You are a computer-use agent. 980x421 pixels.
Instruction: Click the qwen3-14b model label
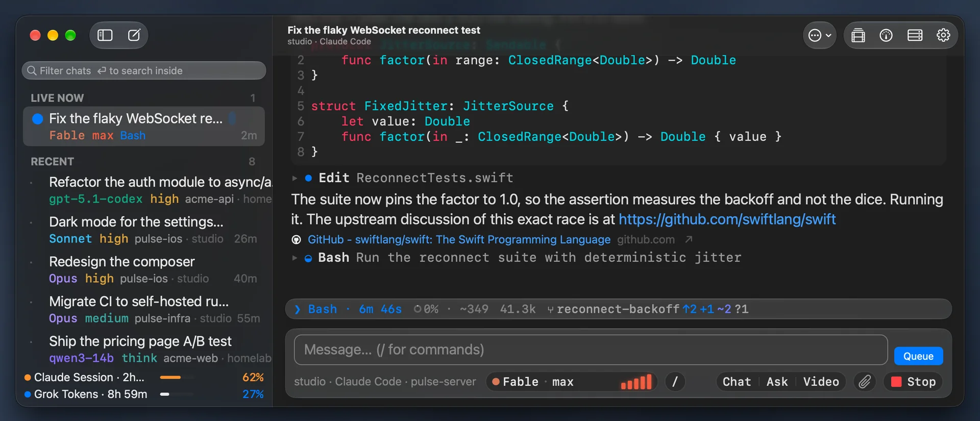click(81, 358)
